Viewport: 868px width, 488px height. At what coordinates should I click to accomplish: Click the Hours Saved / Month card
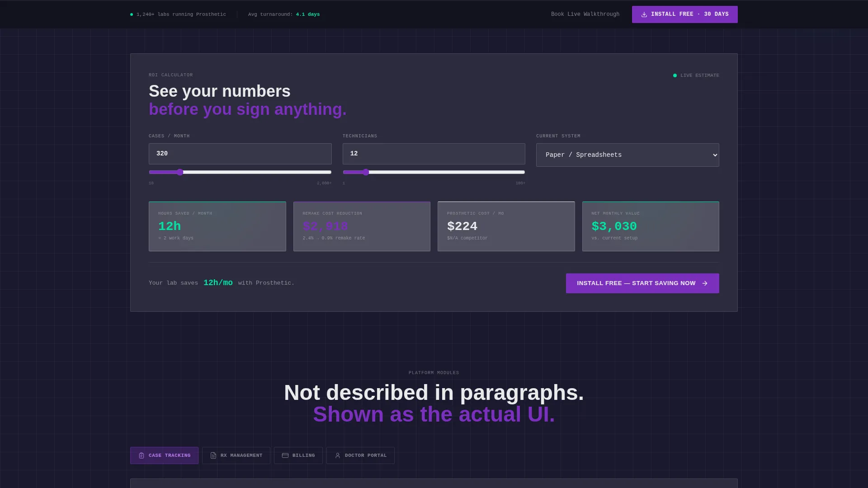pos(217,226)
